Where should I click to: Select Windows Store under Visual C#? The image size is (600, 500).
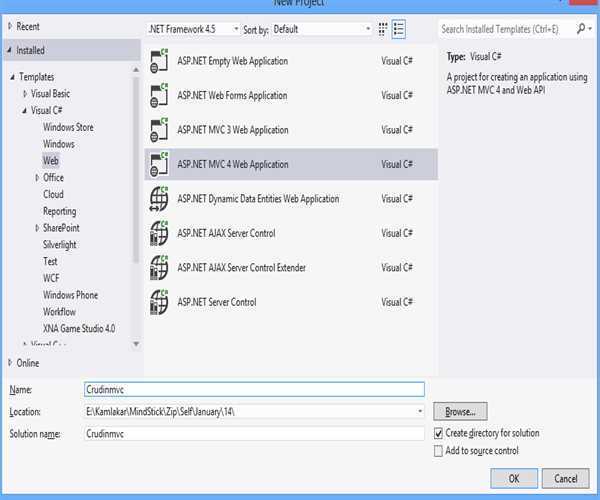(66, 127)
